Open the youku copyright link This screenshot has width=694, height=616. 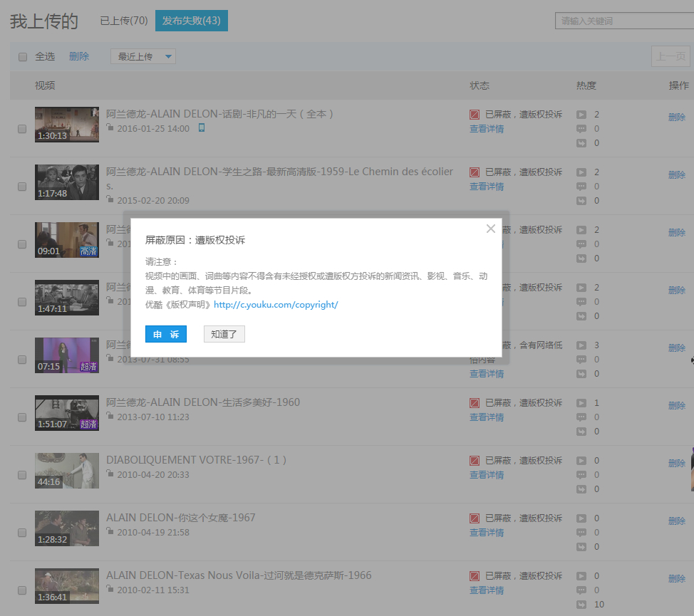click(276, 305)
